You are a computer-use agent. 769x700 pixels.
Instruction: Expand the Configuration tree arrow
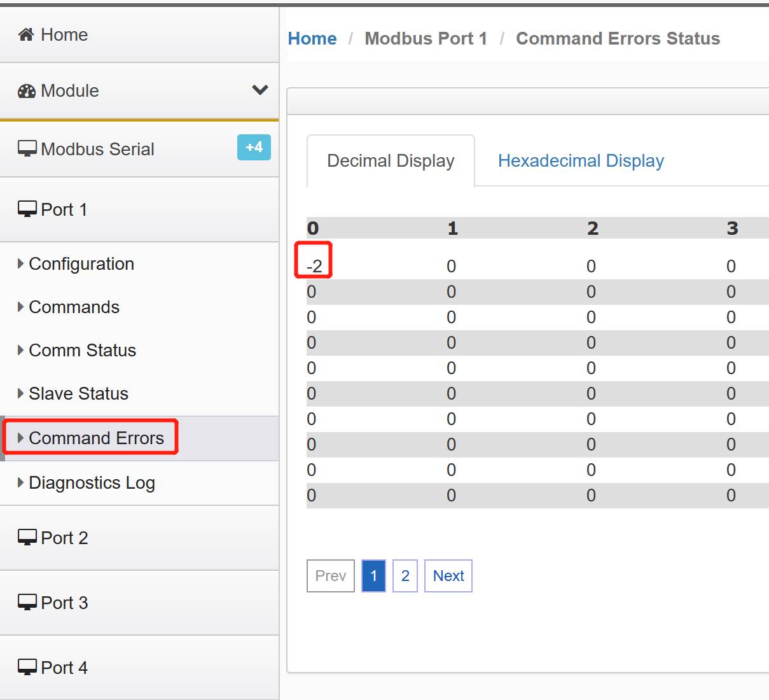coord(21,263)
